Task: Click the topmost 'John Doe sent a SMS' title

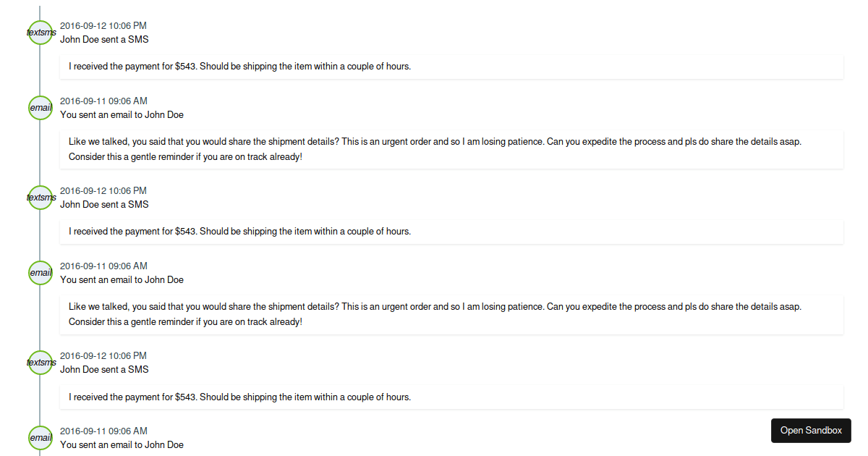Action: point(104,39)
